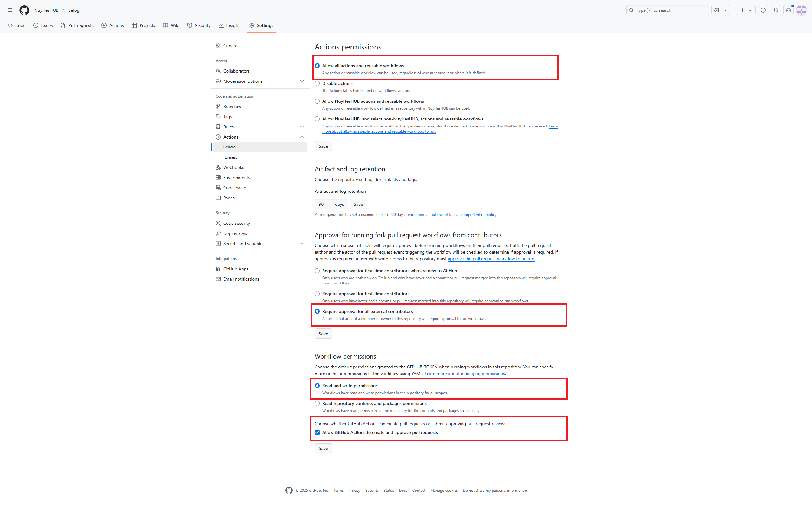Screen dimensions: 812x507
Task: Open the footer Status link
Action: click(388, 491)
